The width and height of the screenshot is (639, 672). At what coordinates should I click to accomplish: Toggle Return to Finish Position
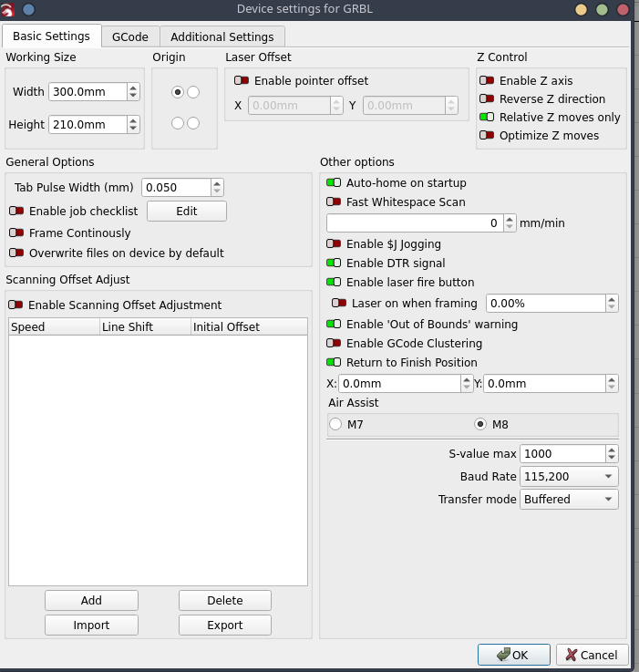[334, 362]
